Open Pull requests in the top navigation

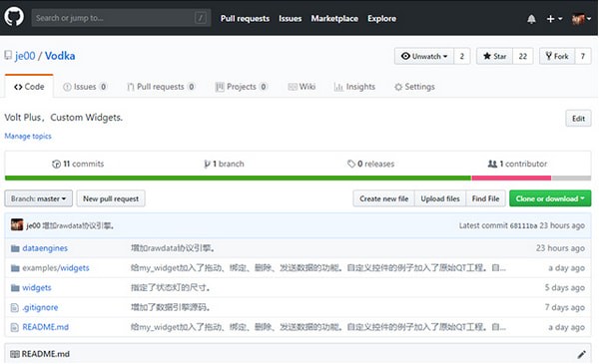(245, 18)
